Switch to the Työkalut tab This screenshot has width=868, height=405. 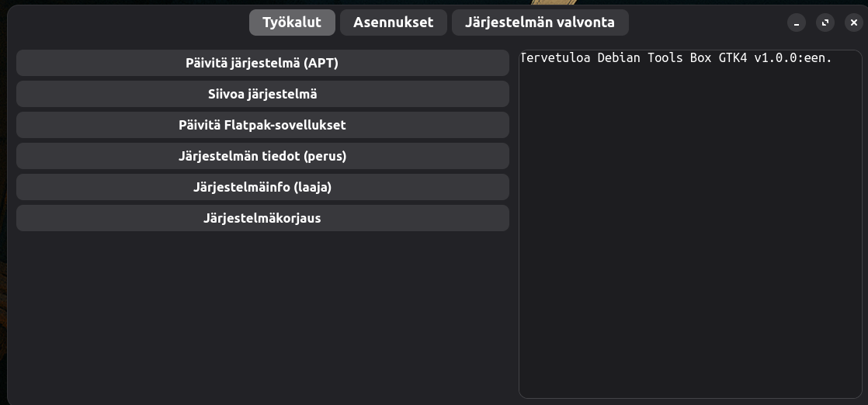pyautogui.click(x=291, y=22)
